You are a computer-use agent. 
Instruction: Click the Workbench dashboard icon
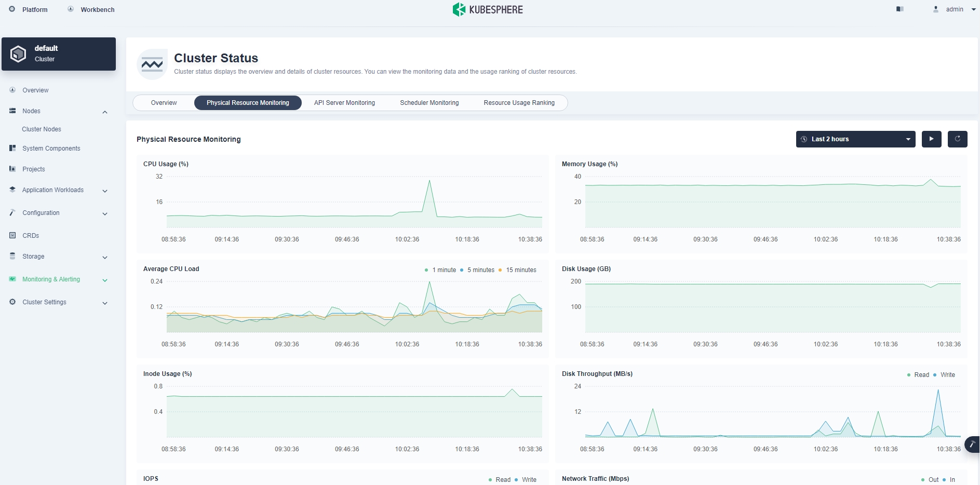pos(71,9)
